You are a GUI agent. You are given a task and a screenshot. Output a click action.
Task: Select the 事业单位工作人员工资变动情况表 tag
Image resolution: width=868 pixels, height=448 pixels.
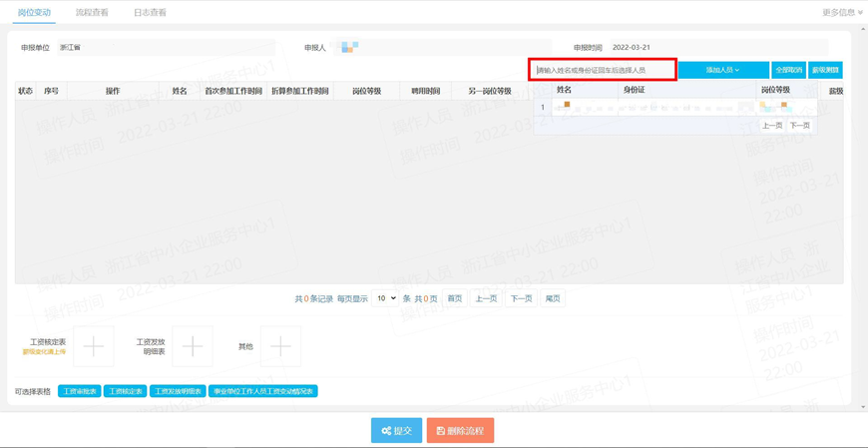pyautogui.click(x=263, y=391)
